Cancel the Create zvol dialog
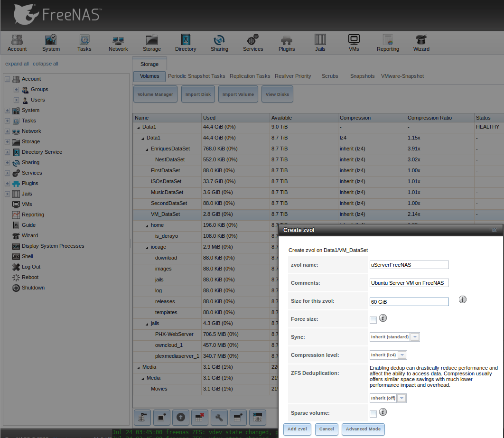Viewport: 504px width, 438px height. click(327, 429)
